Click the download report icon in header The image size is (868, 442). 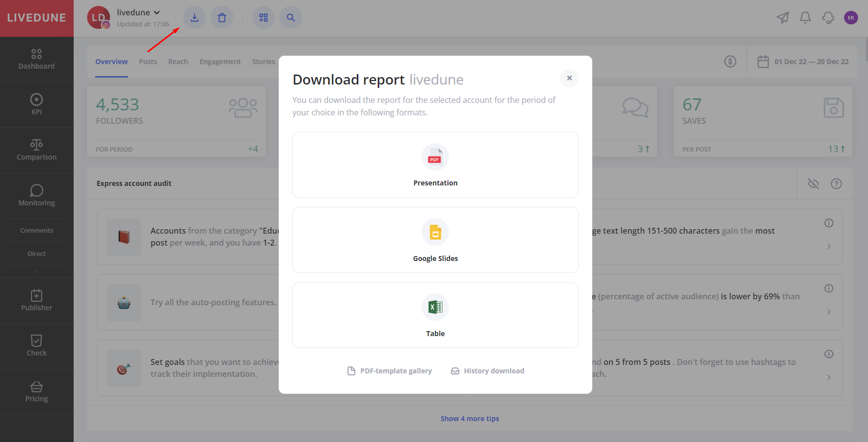pos(195,18)
